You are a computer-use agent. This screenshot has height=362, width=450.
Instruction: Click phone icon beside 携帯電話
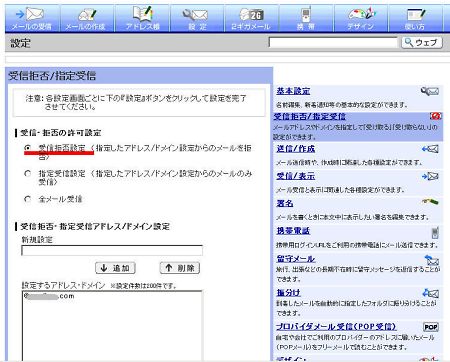tap(435, 232)
